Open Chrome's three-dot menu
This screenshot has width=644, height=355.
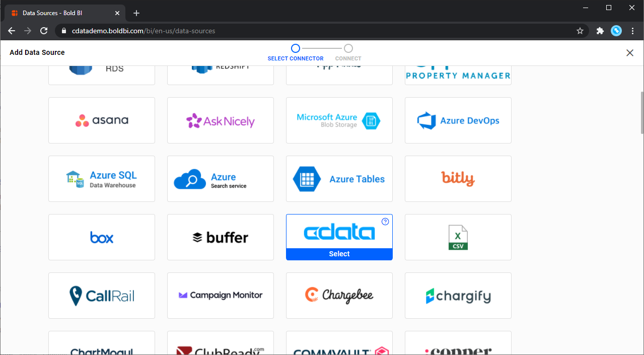[x=633, y=31]
